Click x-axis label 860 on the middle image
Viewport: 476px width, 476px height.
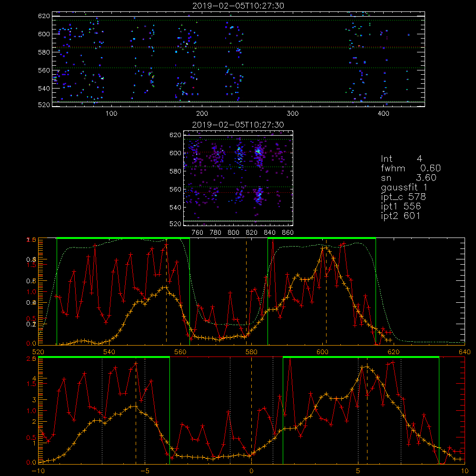click(288, 233)
